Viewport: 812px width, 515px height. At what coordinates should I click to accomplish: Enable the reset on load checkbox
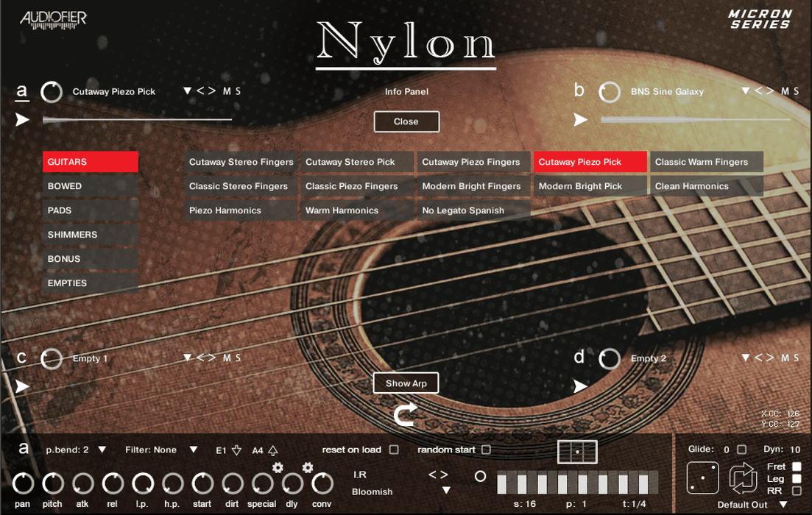tap(395, 450)
